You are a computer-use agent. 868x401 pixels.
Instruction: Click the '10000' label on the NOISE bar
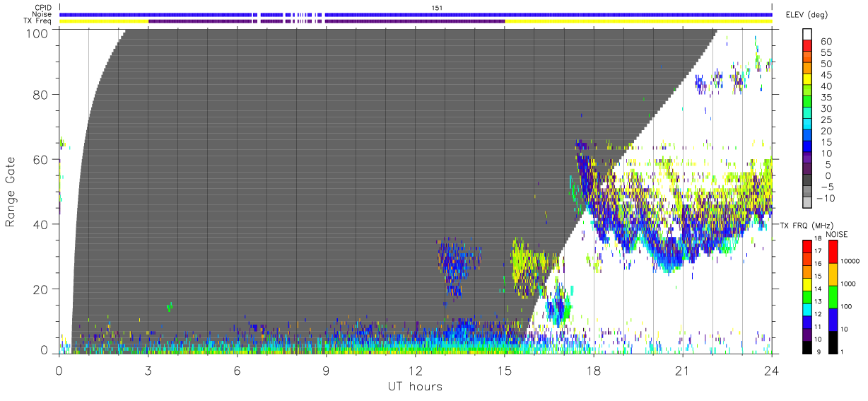point(851,261)
